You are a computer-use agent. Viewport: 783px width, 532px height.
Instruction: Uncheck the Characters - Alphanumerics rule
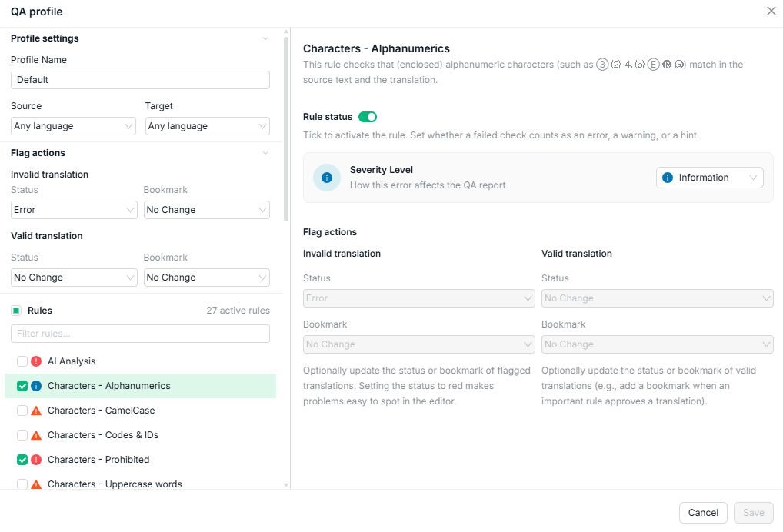pos(22,386)
